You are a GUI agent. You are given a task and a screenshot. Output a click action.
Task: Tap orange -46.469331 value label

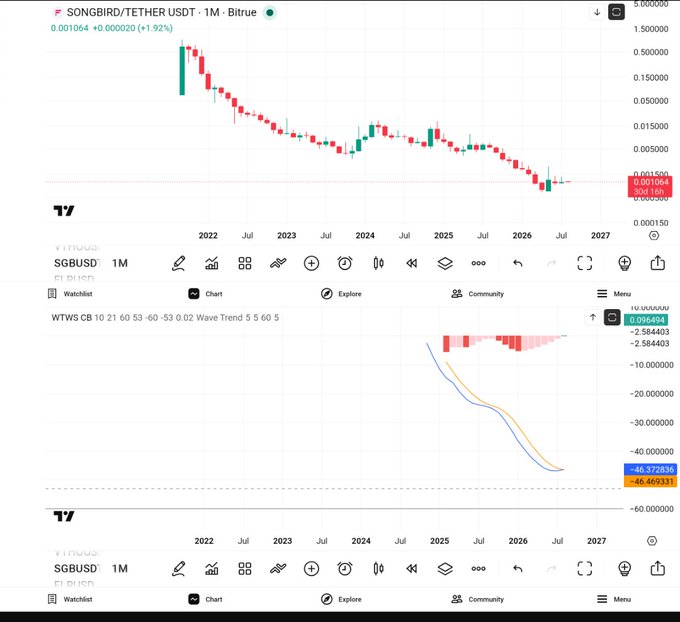651,481
